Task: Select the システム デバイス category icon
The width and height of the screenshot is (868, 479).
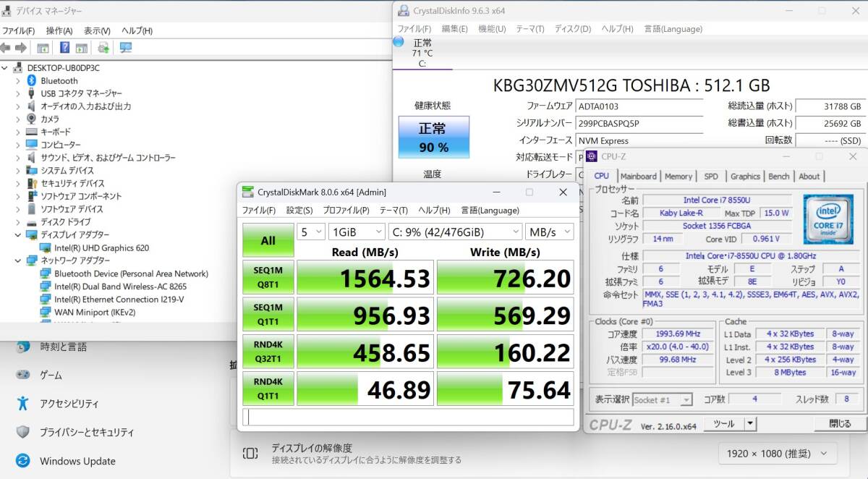Action: pos(32,171)
